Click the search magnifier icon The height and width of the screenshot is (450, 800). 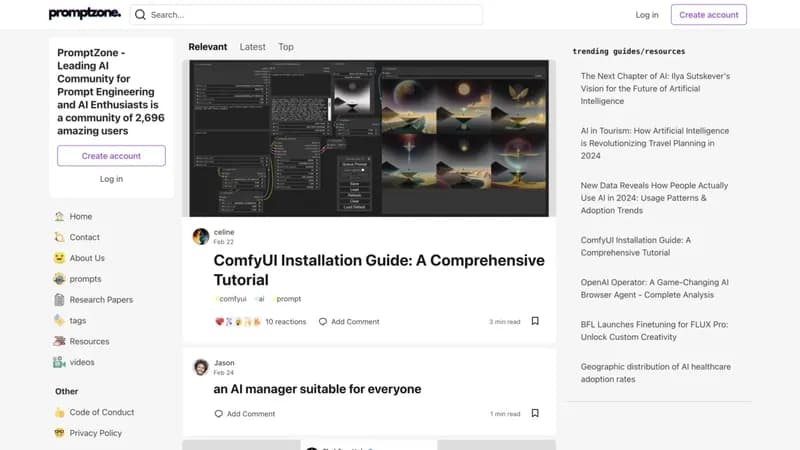point(140,15)
